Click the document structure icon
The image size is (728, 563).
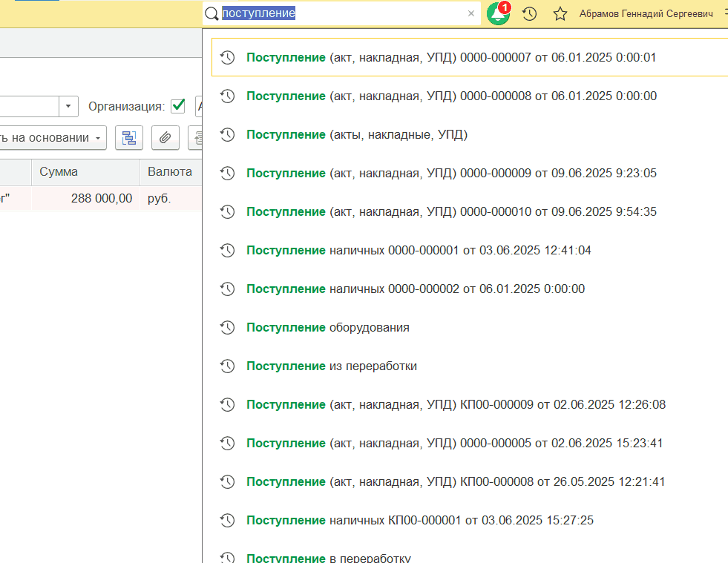129,137
